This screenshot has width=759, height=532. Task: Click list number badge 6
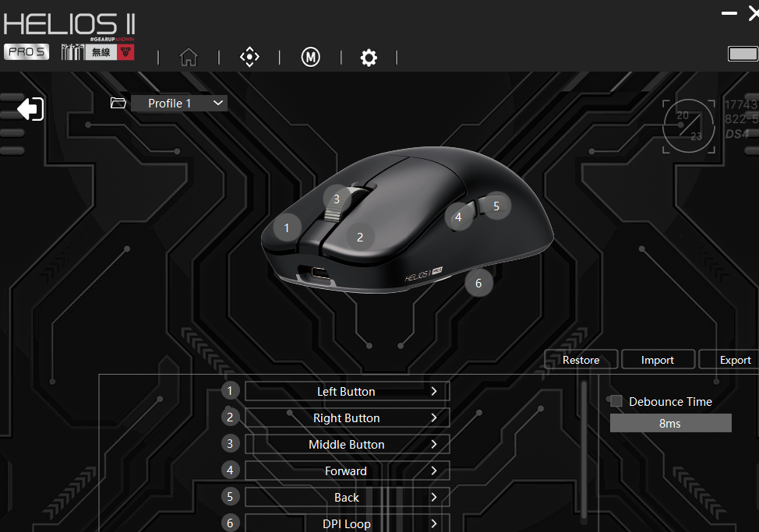click(x=230, y=523)
